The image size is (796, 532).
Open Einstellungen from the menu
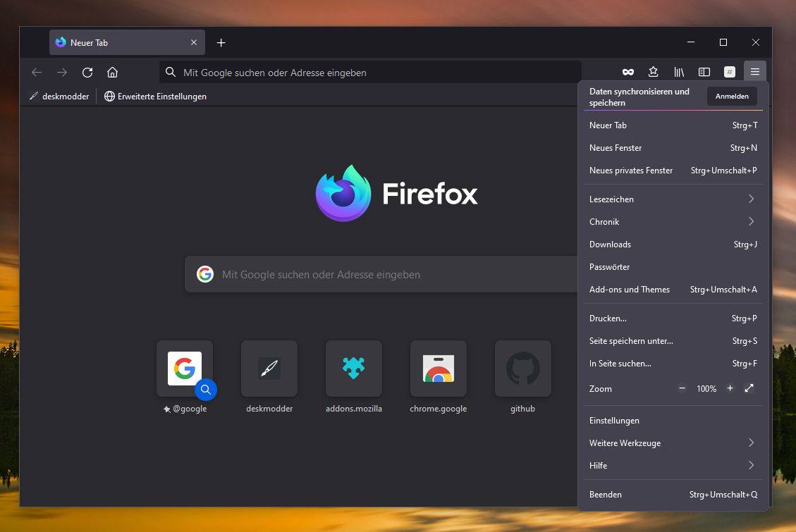coord(673,421)
